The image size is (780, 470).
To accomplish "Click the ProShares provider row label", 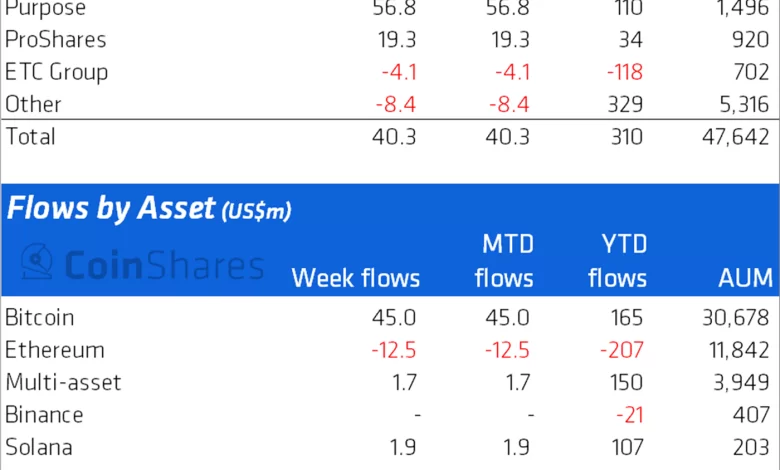I will [x=55, y=41].
